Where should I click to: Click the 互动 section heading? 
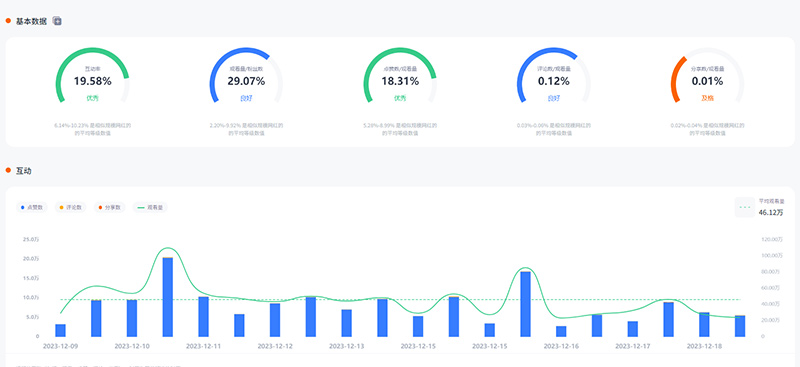coord(23,170)
